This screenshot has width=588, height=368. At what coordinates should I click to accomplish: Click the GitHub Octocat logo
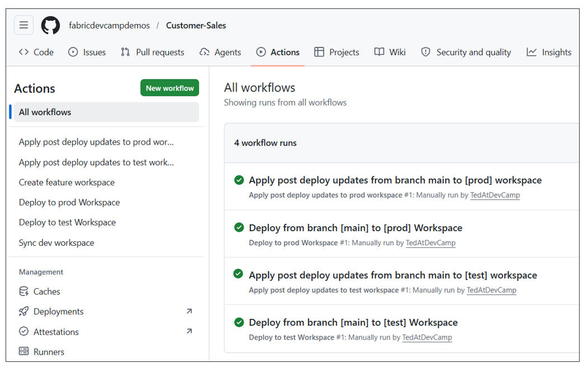tap(50, 25)
